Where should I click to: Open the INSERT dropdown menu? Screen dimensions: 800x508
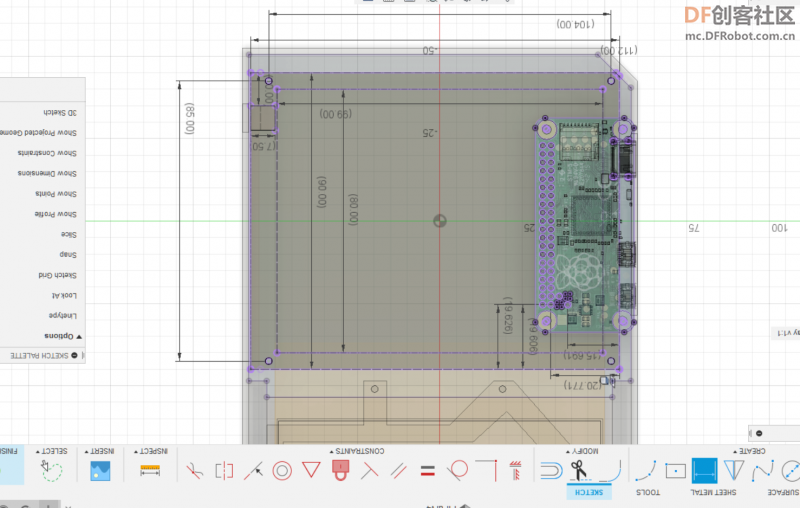coord(99,451)
